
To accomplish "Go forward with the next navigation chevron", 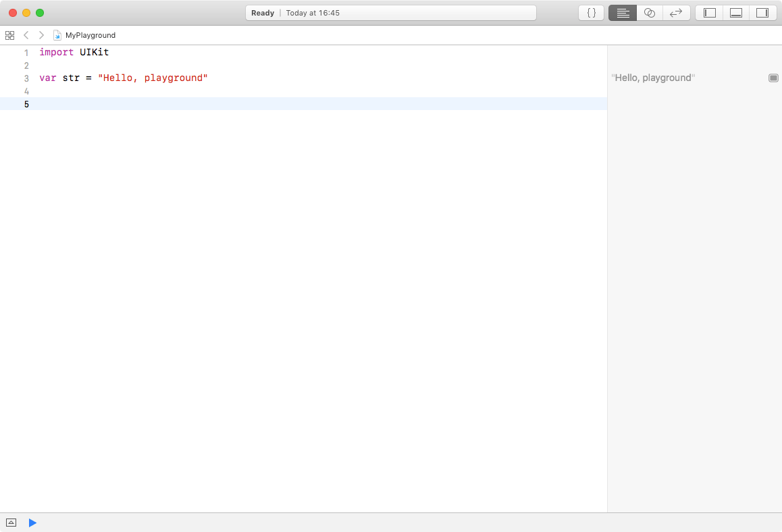I will tap(41, 34).
